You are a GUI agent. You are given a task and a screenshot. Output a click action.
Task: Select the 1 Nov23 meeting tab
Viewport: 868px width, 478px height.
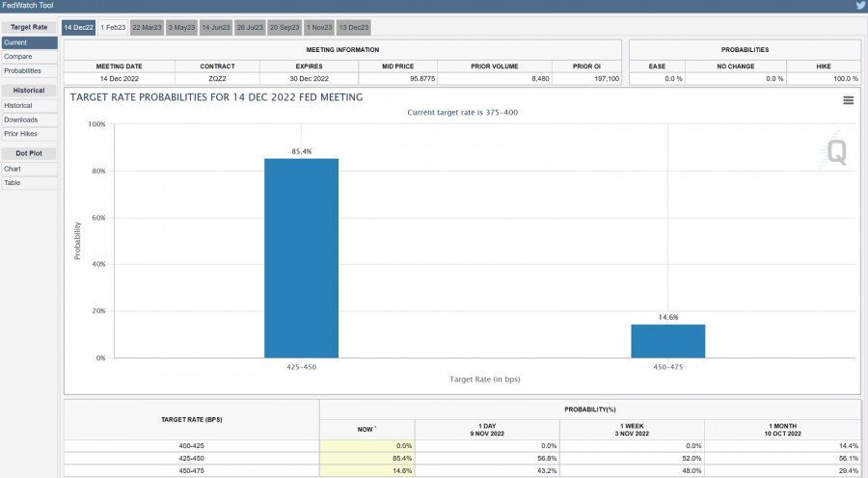click(x=319, y=28)
